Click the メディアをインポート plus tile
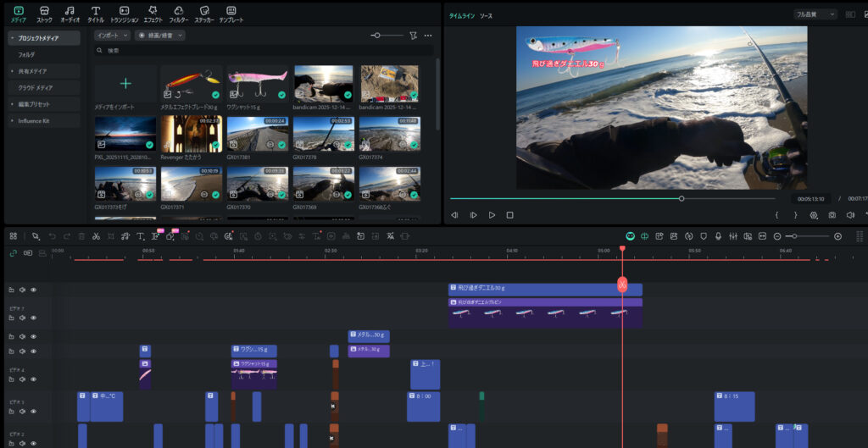 (x=125, y=84)
